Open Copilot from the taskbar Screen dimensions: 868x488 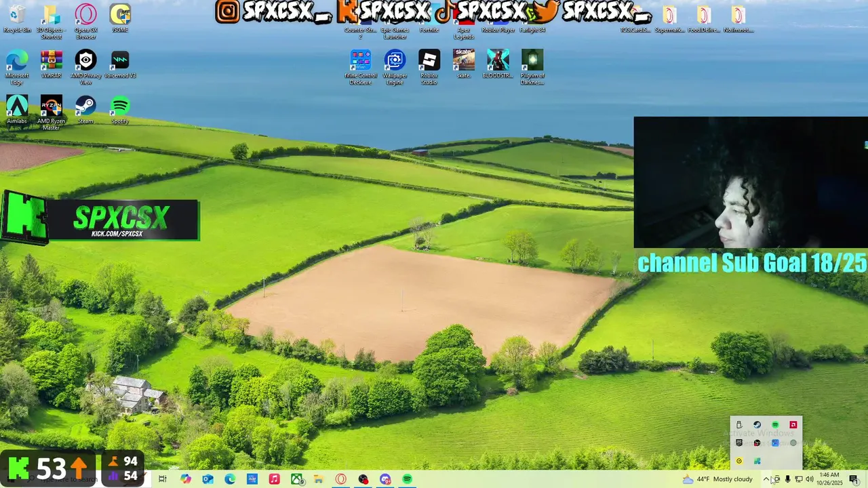(x=186, y=479)
